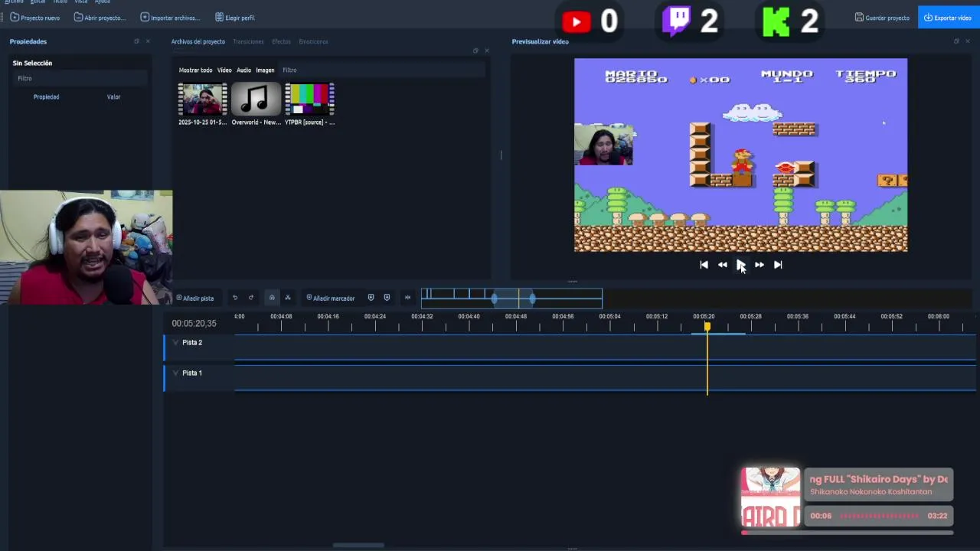Open the Ayuda menu
Viewport: 980px width, 551px height.
(x=103, y=2)
